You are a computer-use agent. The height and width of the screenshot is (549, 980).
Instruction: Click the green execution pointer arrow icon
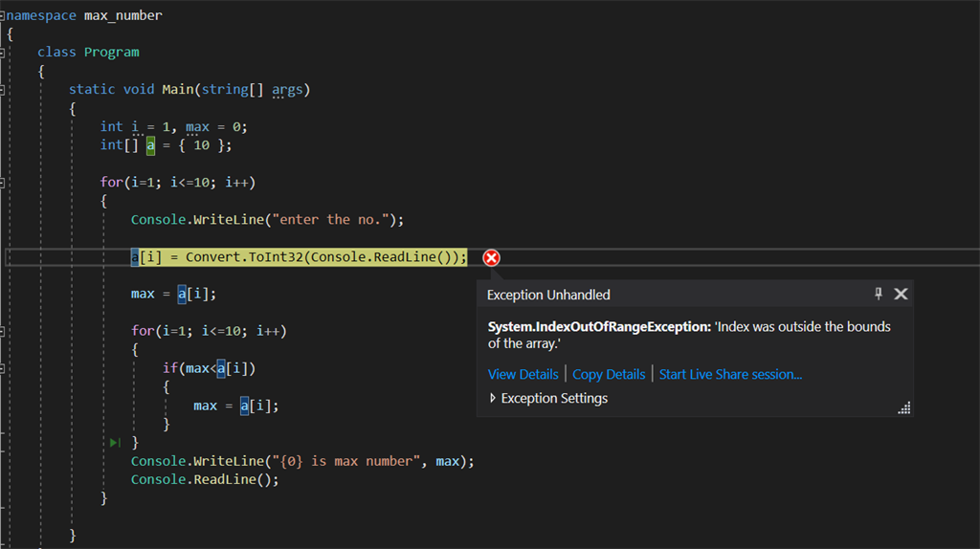[115, 442]
